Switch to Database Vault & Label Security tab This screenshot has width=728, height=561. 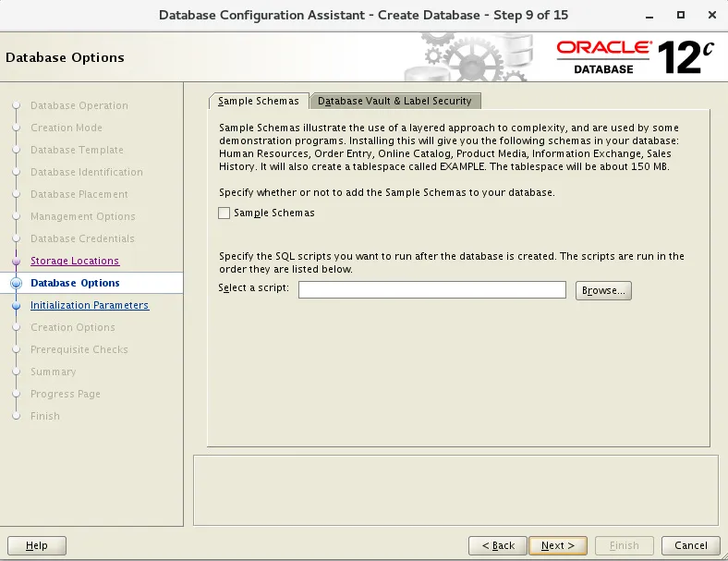394,102
